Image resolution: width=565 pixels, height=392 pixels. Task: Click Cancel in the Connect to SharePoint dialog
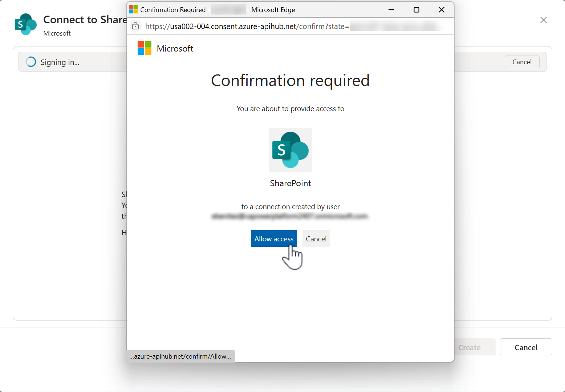point(522,62)
